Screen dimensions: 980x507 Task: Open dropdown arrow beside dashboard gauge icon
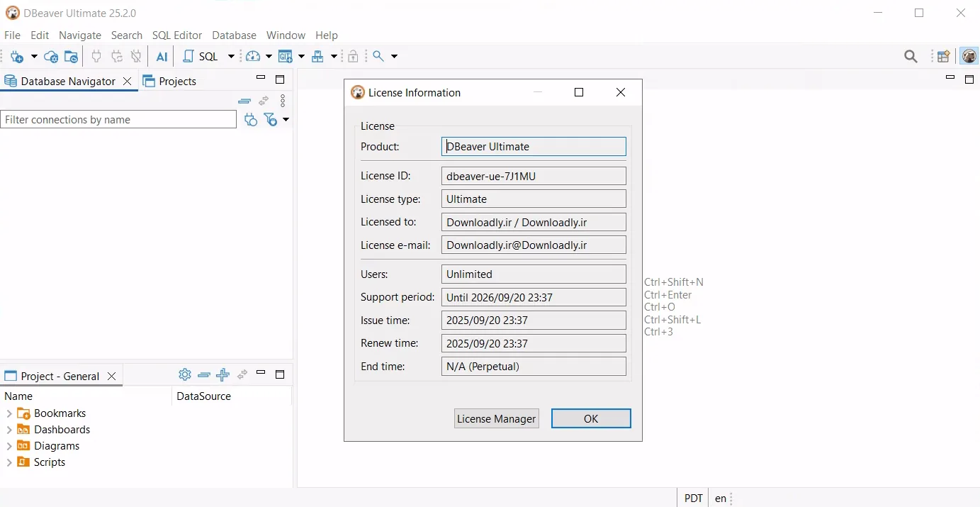click(x=269, y=57)
